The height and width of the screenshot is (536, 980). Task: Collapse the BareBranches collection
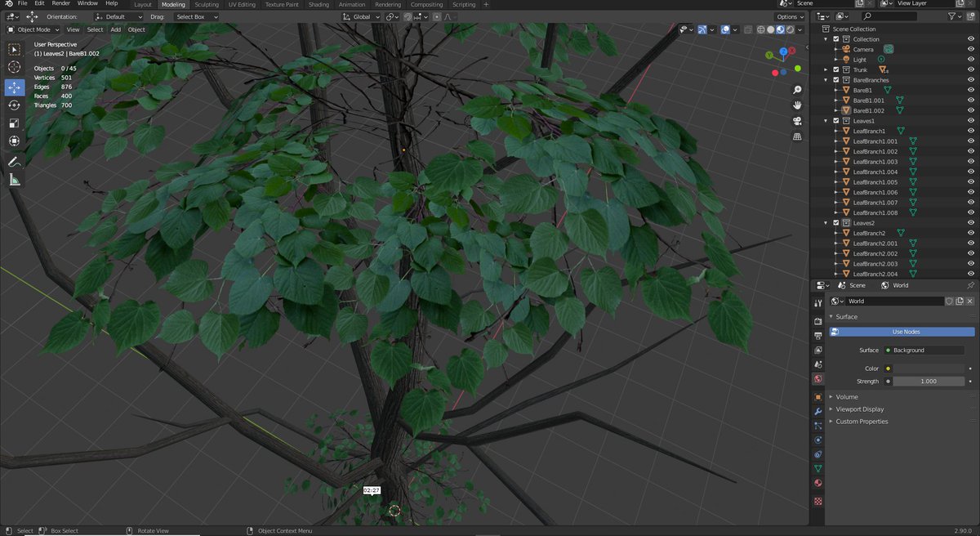click(x=826, y=80)
